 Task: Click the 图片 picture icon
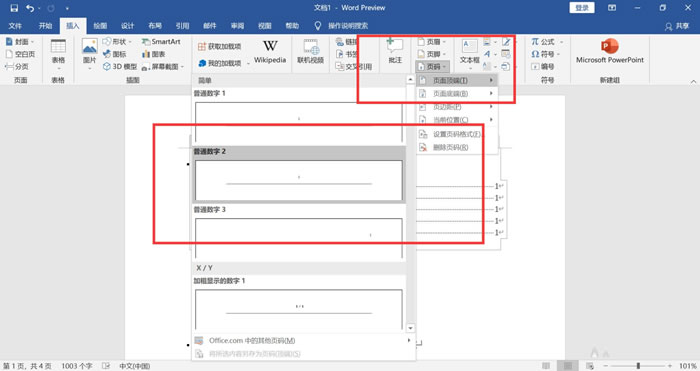point(90,46)
